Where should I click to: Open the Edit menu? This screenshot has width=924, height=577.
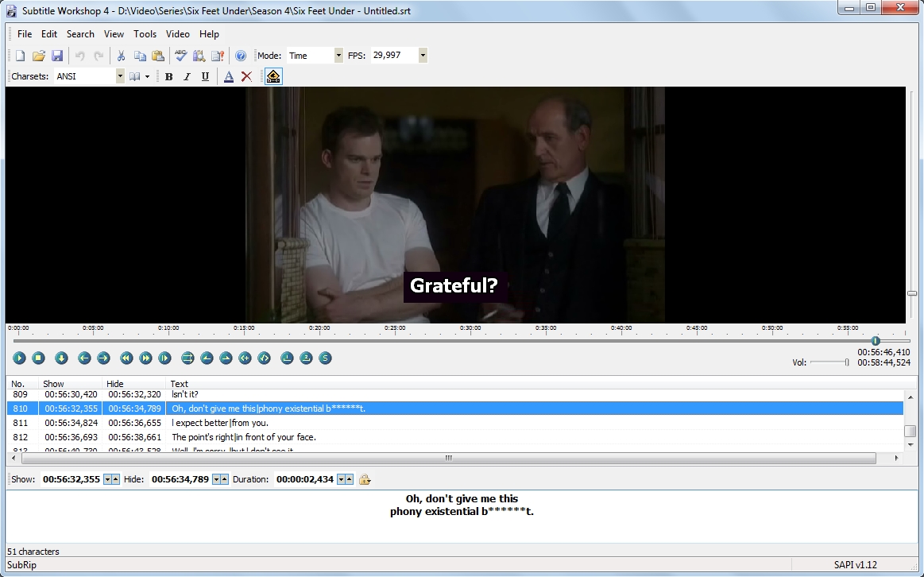[49, 34]
